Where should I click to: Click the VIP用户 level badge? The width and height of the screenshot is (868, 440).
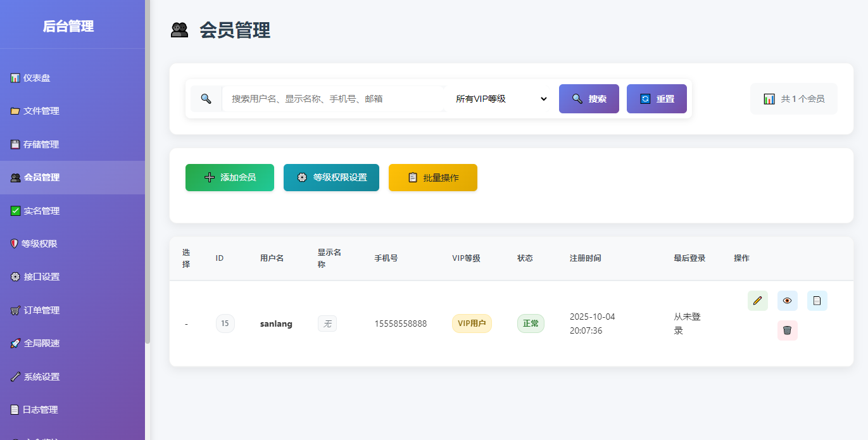pos(472,324)
